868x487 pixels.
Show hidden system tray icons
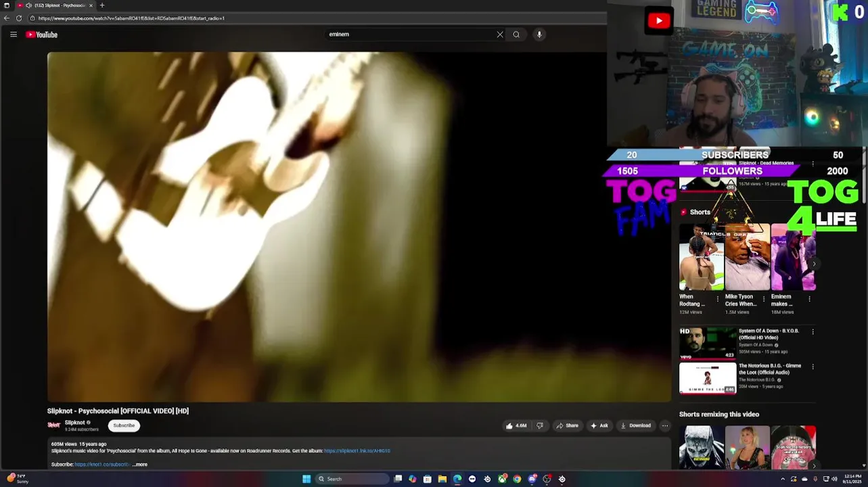tap(783, 479)
